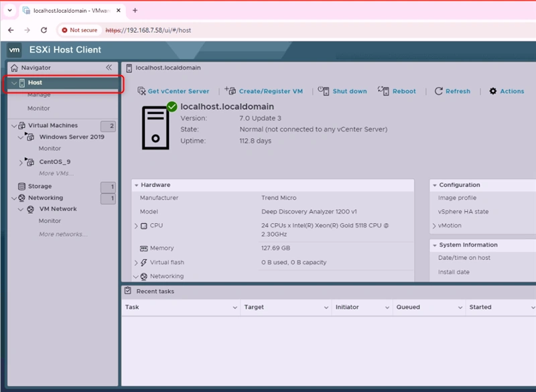Click the browser back arrow
This screenshot has height=392, width=536.
tap(11, 30)
